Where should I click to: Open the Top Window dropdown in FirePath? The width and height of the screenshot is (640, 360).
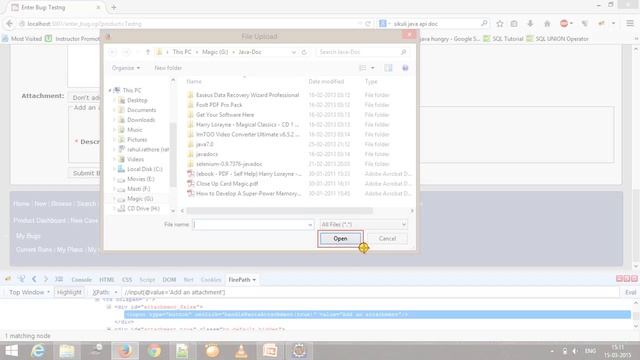(x=29, y=292)
